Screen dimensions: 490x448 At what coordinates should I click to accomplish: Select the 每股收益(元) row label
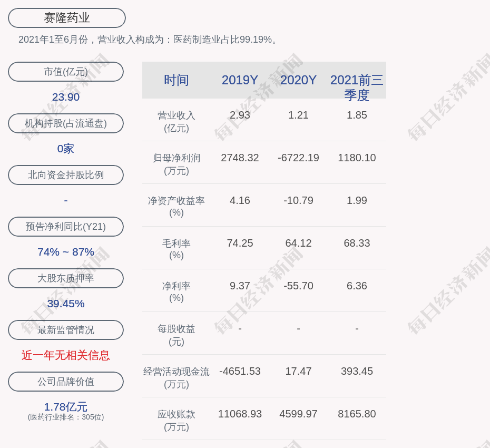tap(177, 335)
